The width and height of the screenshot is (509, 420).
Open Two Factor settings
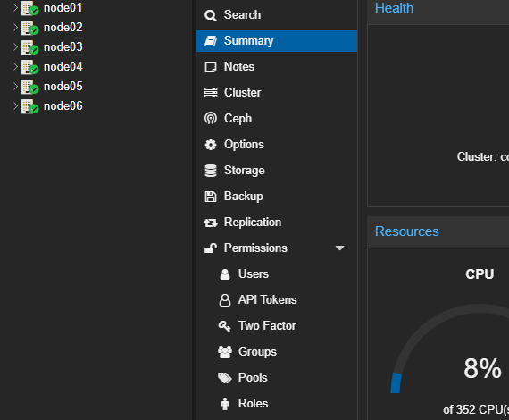click(277, 326)
